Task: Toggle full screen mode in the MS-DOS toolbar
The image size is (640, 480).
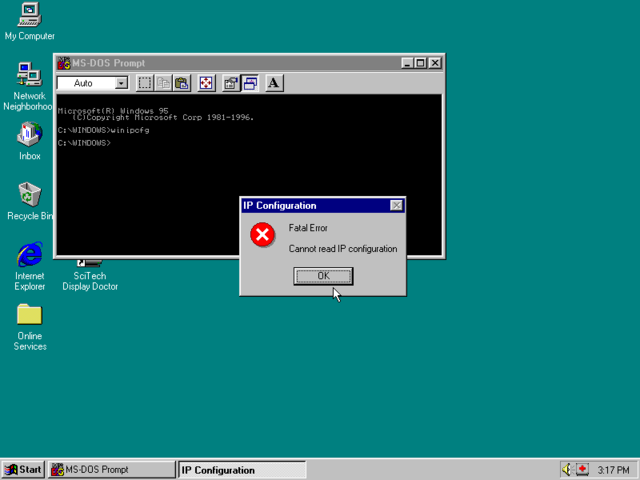Action: coord(206,83)
